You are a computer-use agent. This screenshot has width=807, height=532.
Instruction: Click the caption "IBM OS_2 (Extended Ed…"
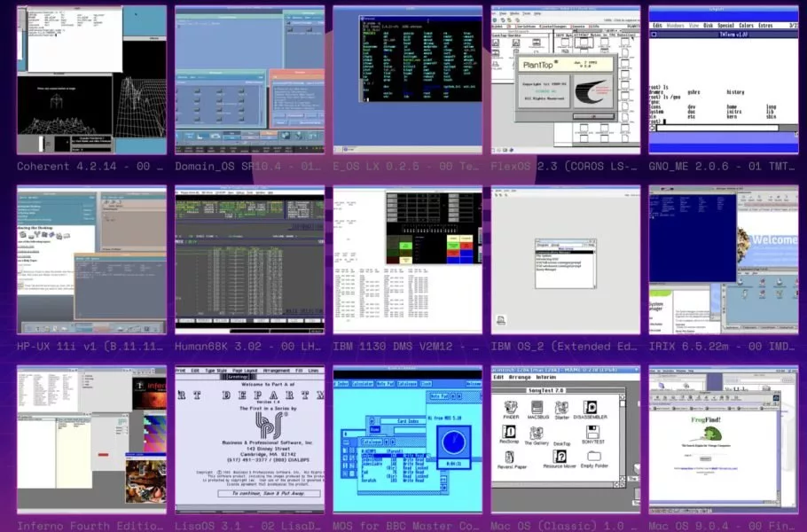coord(564,347)
